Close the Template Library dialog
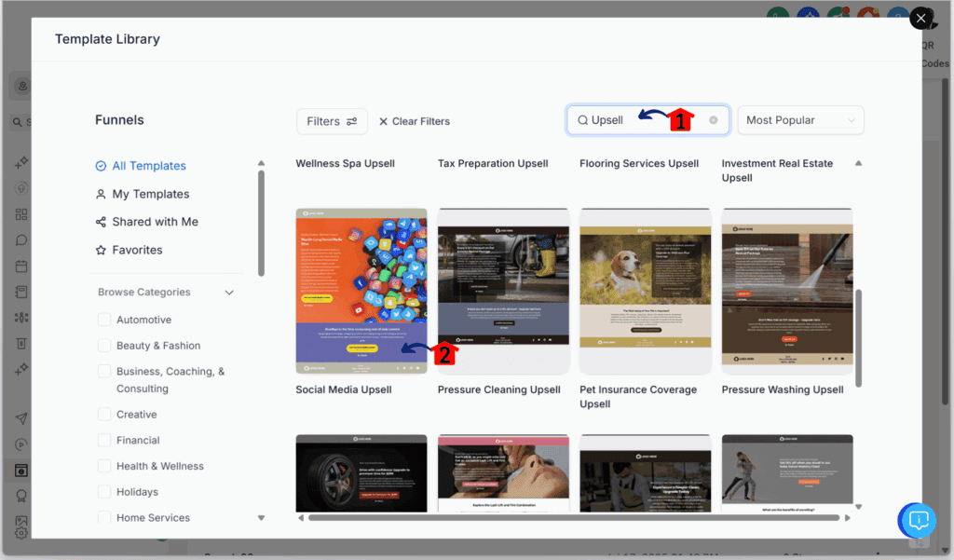 [921, 19]
